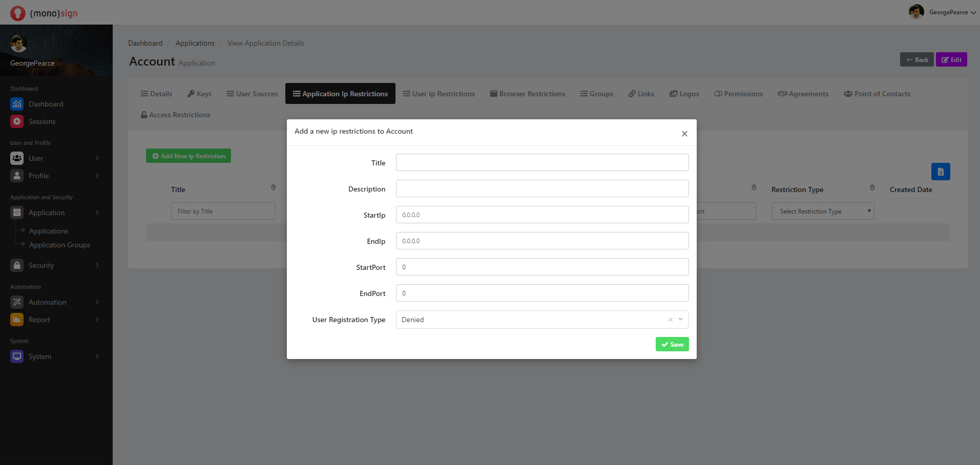Viewport: 980px width, 465px height.
Task: Expand the User submenu chevron
Action: click(97, 158)
